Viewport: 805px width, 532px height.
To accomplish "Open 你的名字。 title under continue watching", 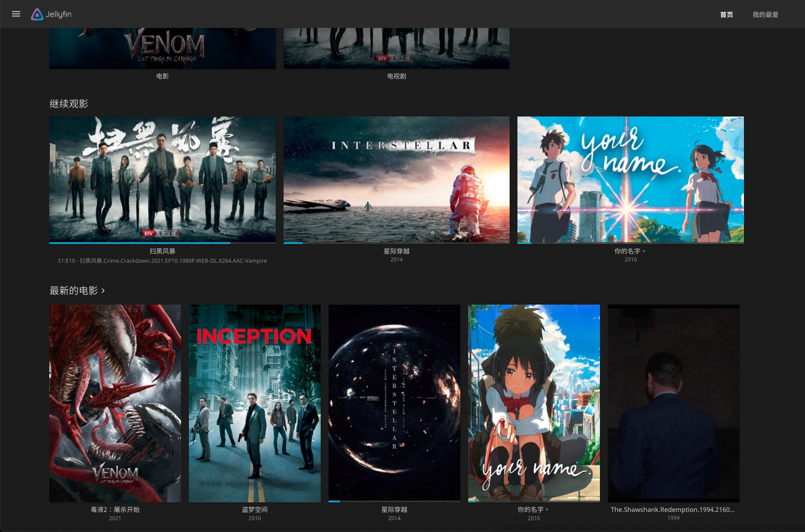I will click(x=630, y=251).
